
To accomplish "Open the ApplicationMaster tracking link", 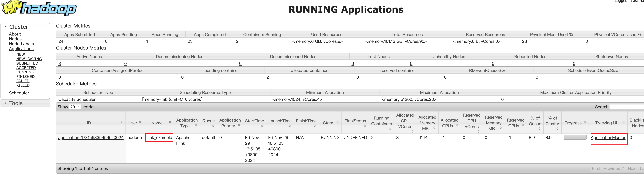I will [x=608, y=137].
